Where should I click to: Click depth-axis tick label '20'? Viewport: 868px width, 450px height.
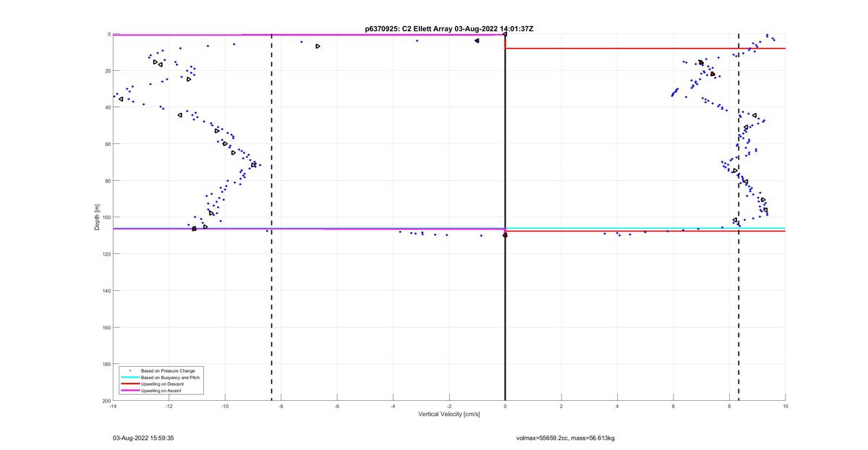(107, 71)
